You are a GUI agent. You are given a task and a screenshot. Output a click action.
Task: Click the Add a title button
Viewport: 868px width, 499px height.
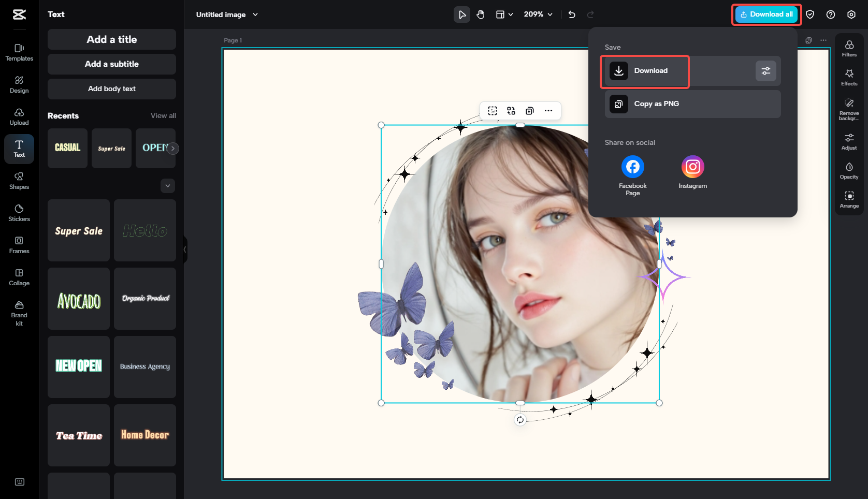tap(112, 39)
